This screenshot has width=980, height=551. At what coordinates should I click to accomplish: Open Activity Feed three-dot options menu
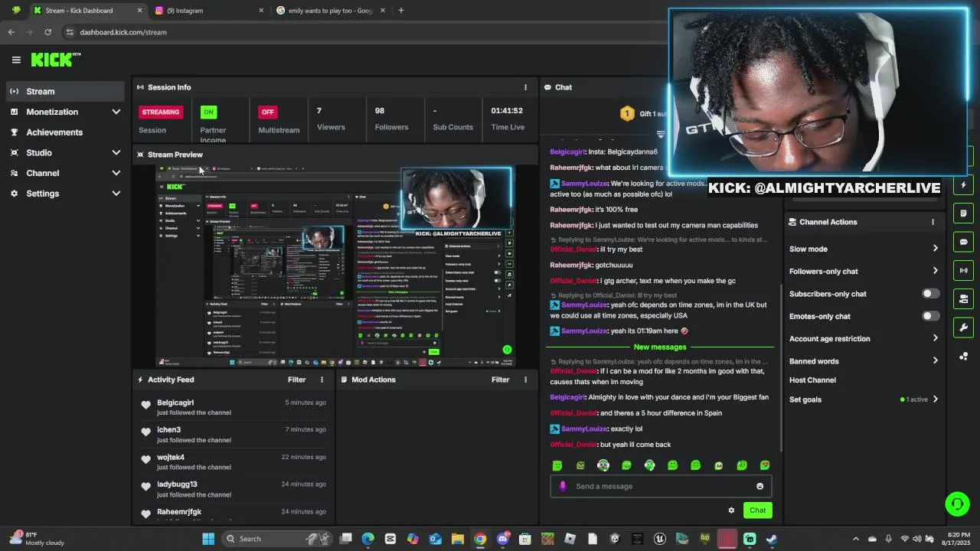[322, 380]
